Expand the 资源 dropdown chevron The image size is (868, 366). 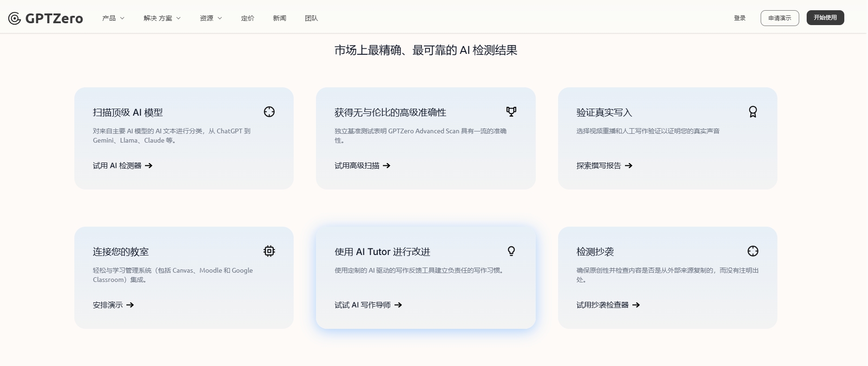220,18
